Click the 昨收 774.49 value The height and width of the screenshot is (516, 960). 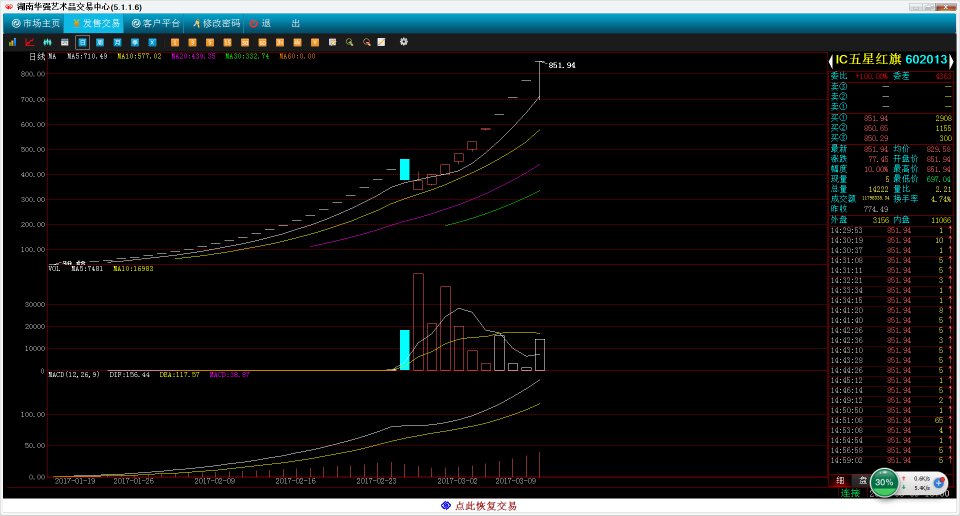pyautogui.click(x=876, y=209)
